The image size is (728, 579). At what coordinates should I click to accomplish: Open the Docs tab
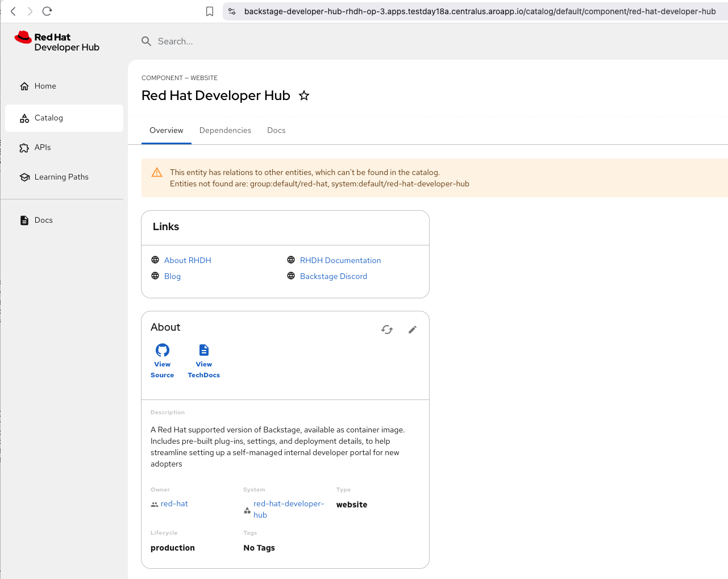coord(276,131)
